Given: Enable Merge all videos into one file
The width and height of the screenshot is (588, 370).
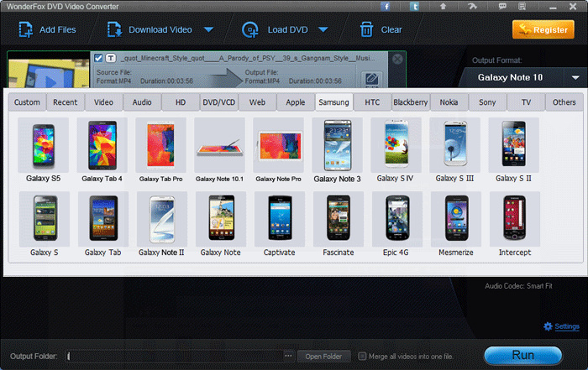Looking at the screenshot, I should (x=362, y=356).
